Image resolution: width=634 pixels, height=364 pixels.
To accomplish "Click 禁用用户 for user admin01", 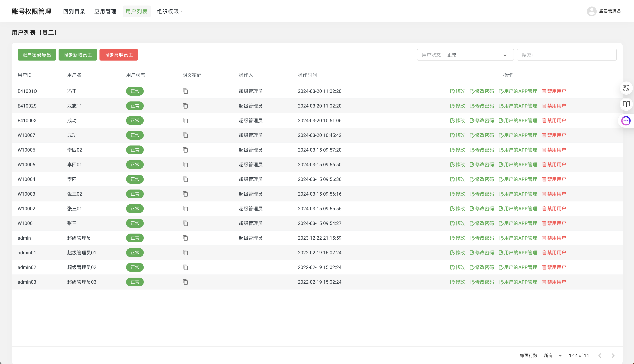I will [554, 253].
